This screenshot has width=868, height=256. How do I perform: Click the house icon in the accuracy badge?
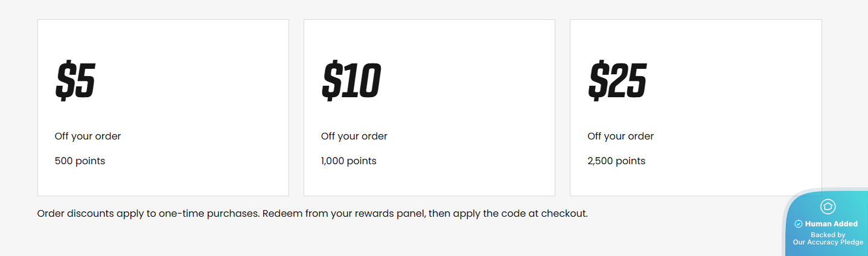[828, 206]
